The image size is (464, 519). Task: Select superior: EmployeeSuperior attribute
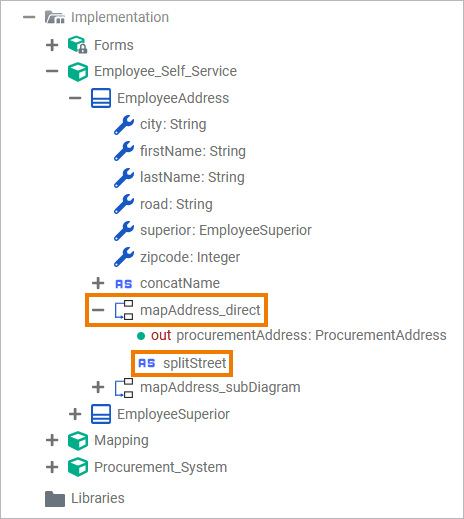click(x=226, y=230)
